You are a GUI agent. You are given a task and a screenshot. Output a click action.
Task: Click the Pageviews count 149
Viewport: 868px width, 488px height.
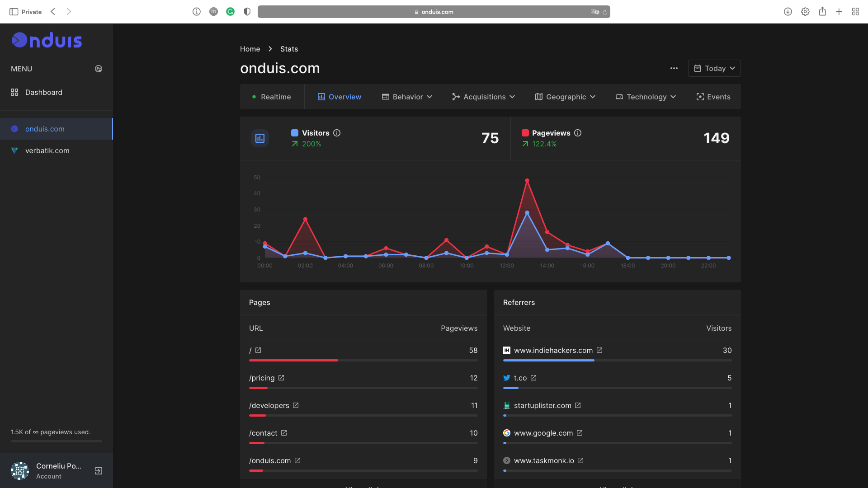pos(717,138)
